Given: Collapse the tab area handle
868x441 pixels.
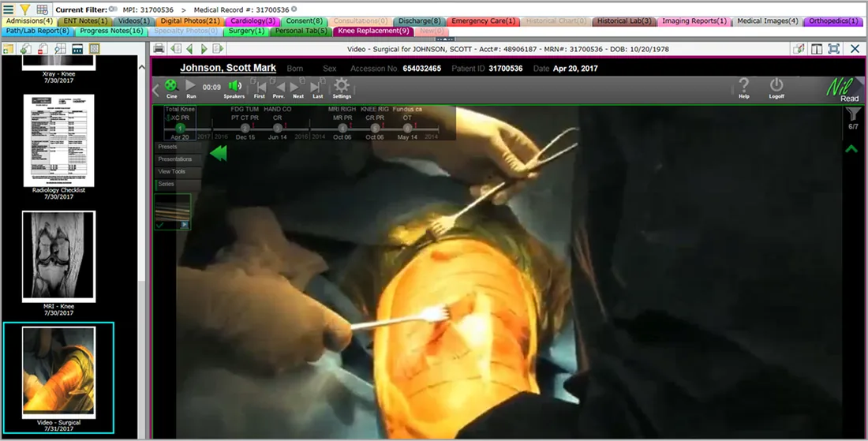Looking at the screenshot, I should pos(445,39).
